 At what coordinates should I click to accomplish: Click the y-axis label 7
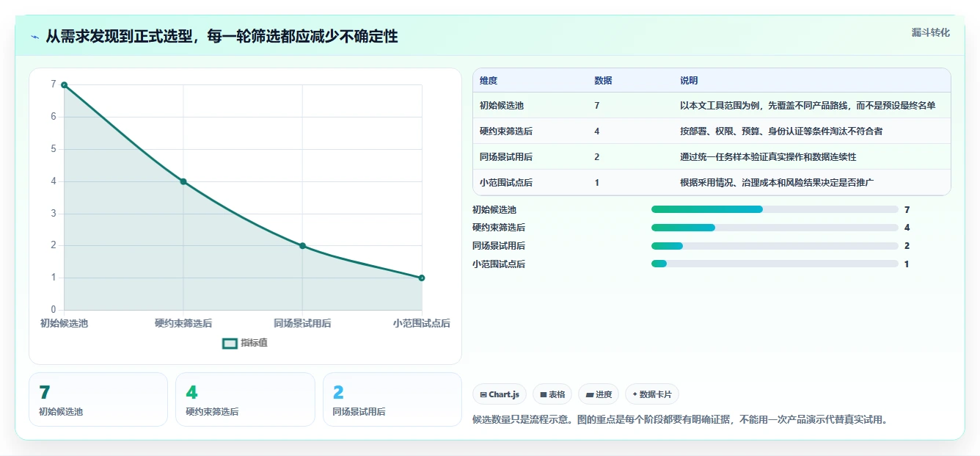coord(53,84)
